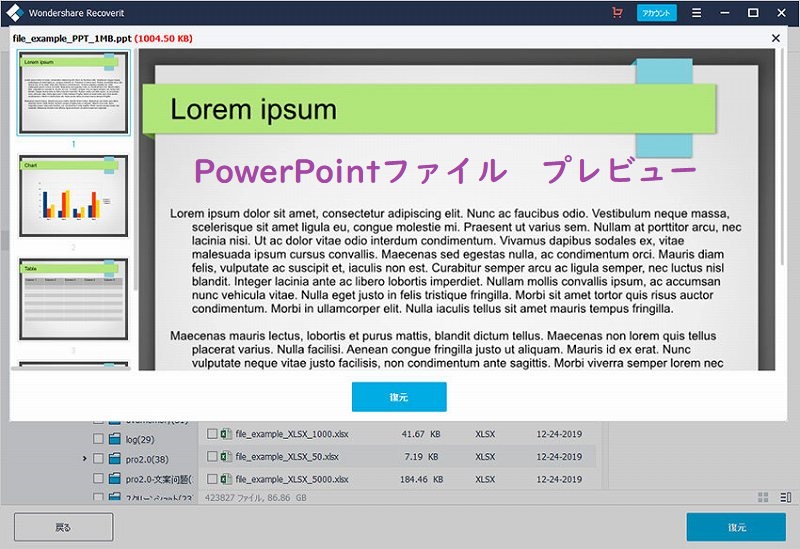The width and height of the screenshot is (800, 549).
Task: Expand the pro2.0(38) folder arrow
Action: [x=85, y=459]
